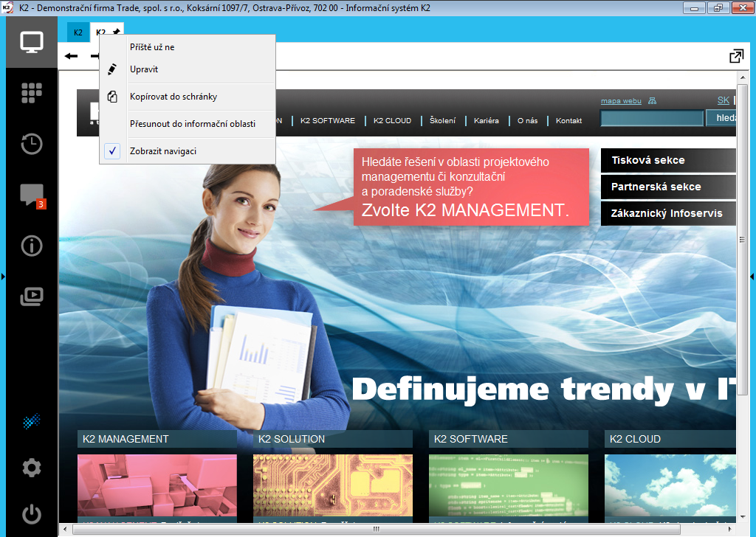Show history via the clock sidebar icon

point(31,144)
